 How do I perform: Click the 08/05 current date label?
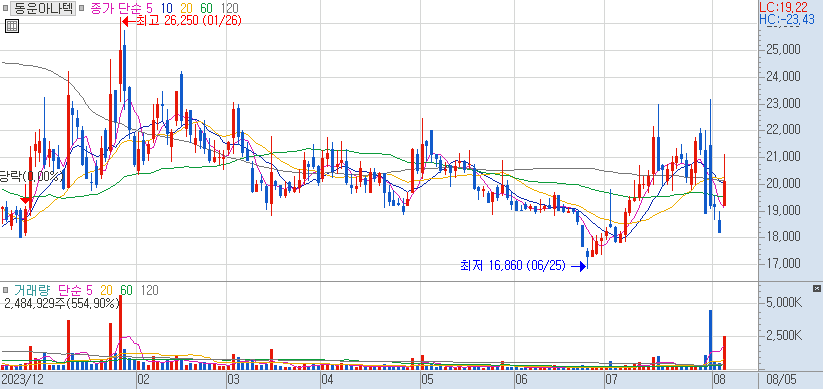pos(782,379)
